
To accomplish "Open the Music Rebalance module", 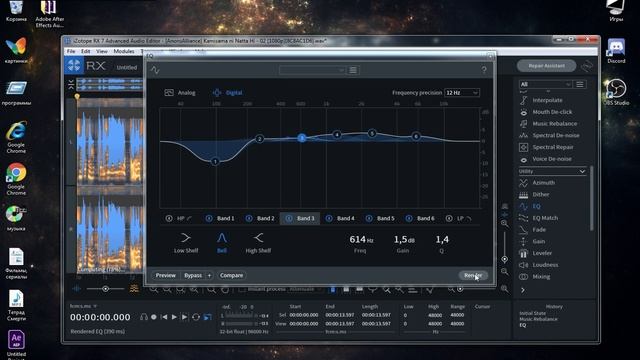I will click(554, 124).
